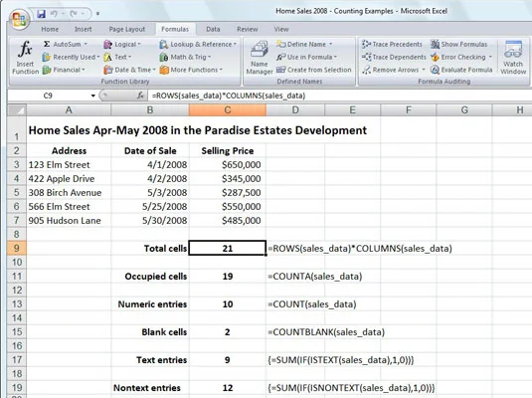The image size is (532, 398).
Task: Click the Blank cells label
Action: pyautogui.click(x=164, y=332)
